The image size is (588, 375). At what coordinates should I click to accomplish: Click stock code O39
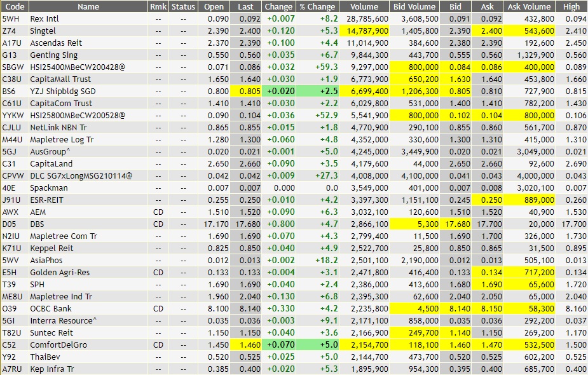tap(10, 309)
